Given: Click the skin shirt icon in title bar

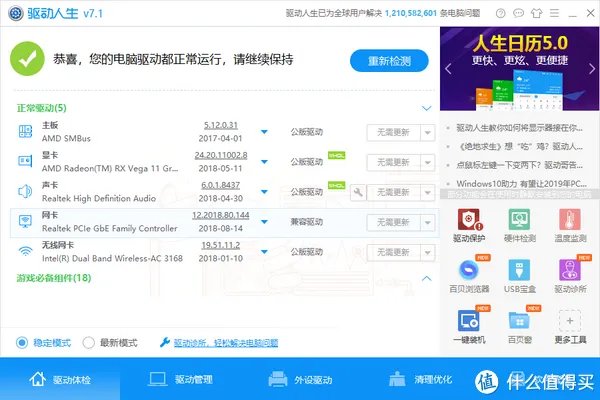Looking at the screenshot, I should 536,13.
